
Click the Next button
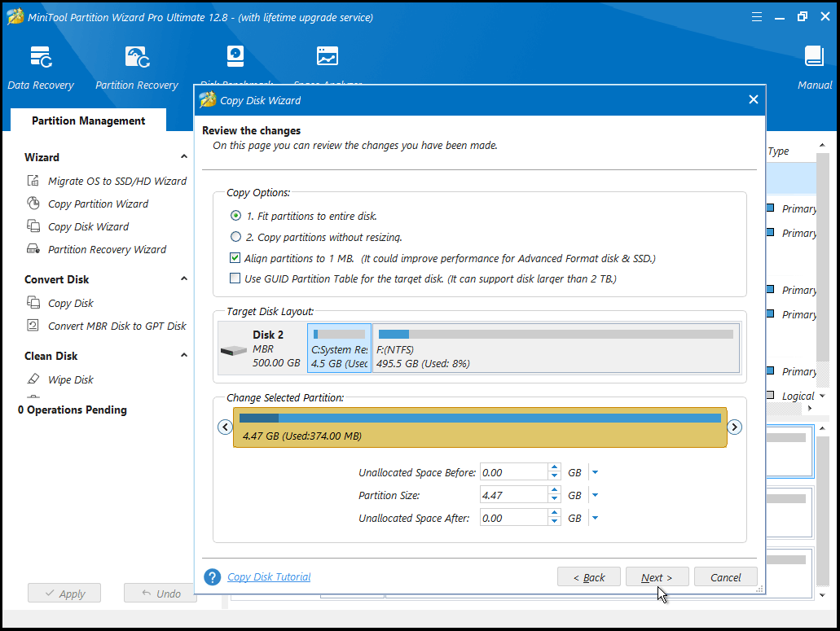click(x=657, y=576)
